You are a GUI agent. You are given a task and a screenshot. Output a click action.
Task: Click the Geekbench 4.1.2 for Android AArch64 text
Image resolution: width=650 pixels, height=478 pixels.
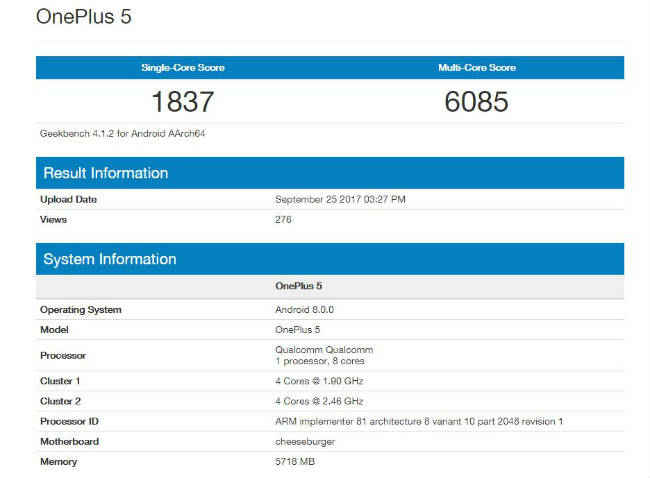pyautogui.click(x=122, y=133)
